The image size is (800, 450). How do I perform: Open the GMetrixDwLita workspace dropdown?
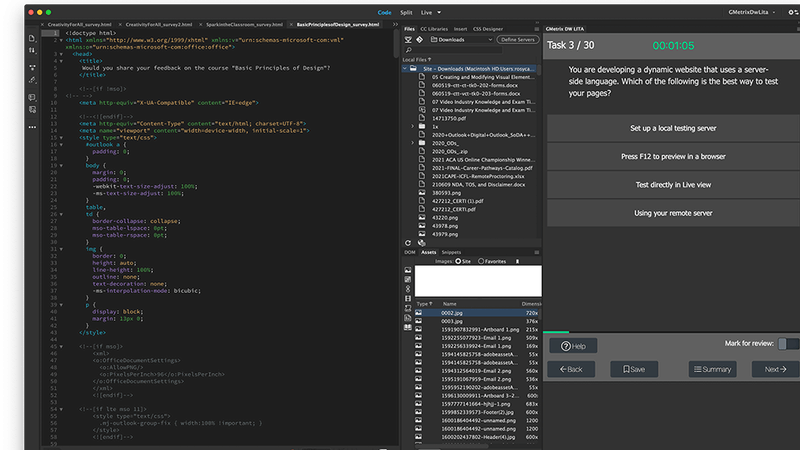pyautogui.click(x=752, y=12)
